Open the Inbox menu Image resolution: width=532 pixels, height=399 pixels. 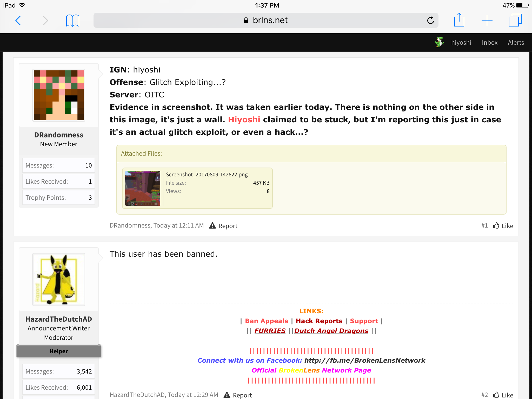(x=489, y=42)
